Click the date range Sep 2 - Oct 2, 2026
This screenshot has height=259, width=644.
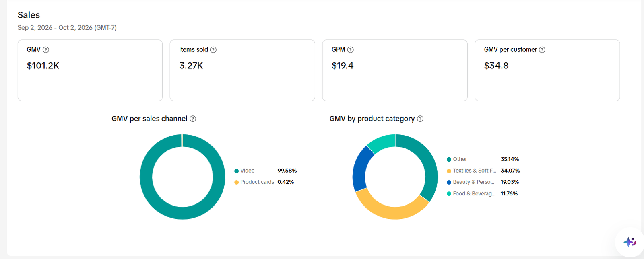[67, 27]
